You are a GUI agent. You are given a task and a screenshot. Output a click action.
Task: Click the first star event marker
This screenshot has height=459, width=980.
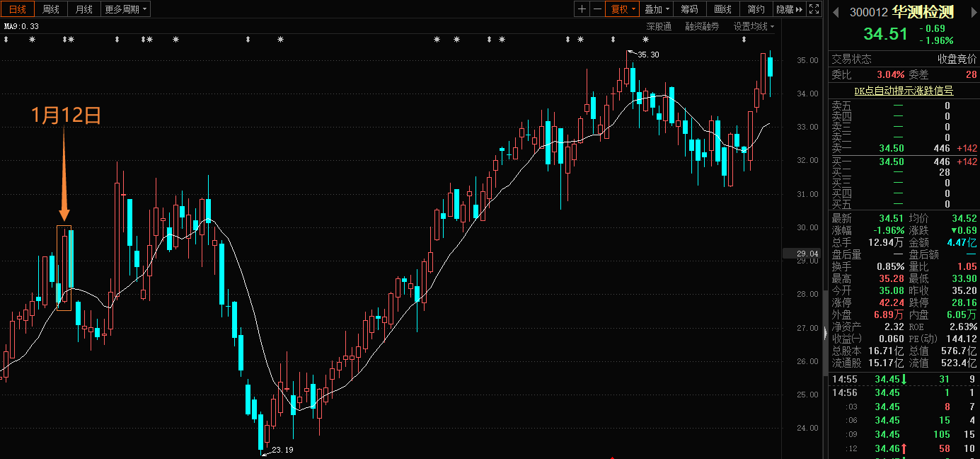(x=32, y=40)
